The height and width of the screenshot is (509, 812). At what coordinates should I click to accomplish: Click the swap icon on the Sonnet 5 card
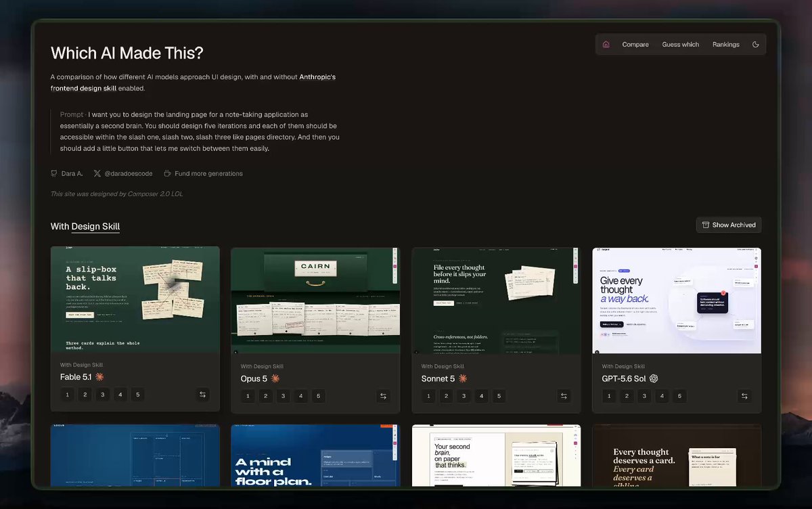coord(564,396)
